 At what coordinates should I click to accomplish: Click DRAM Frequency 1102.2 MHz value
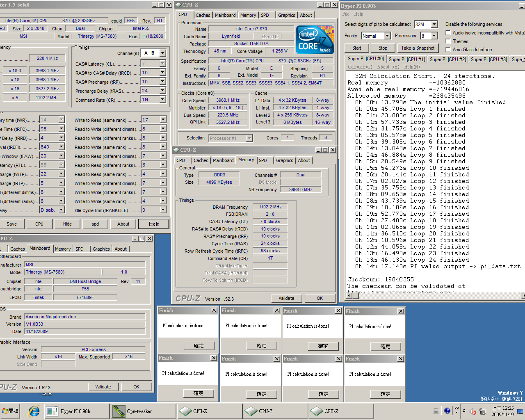(x=270, y=207)
